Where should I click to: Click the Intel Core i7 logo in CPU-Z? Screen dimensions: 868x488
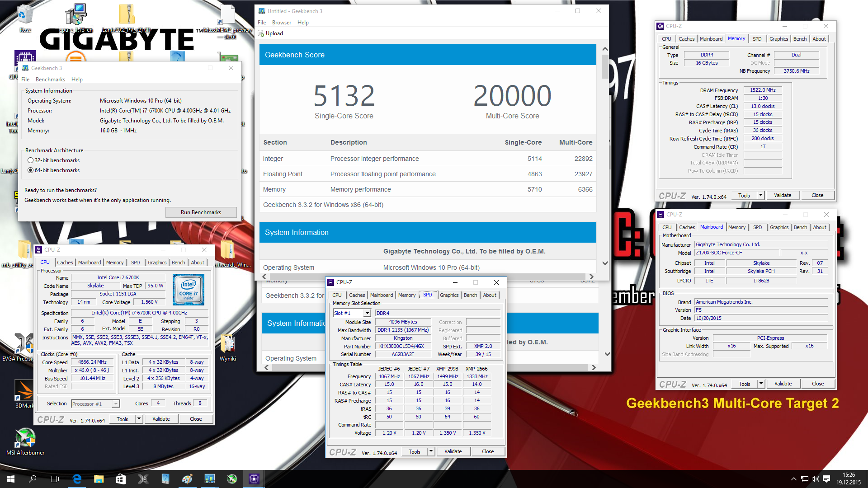point(189,290)
